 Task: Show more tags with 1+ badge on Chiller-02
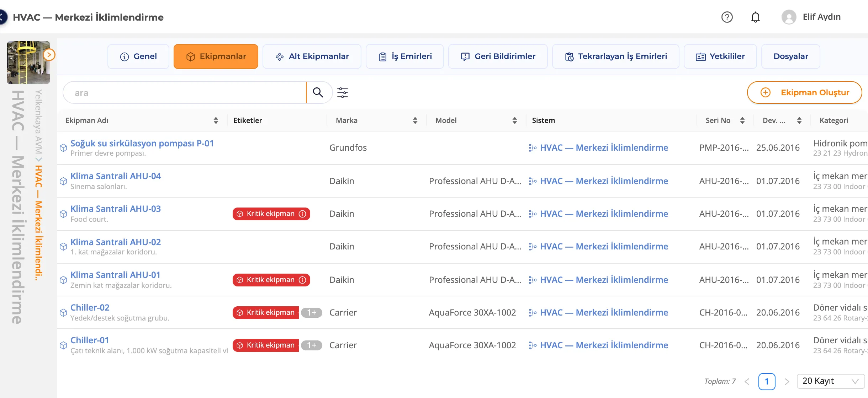click(312, 313)
